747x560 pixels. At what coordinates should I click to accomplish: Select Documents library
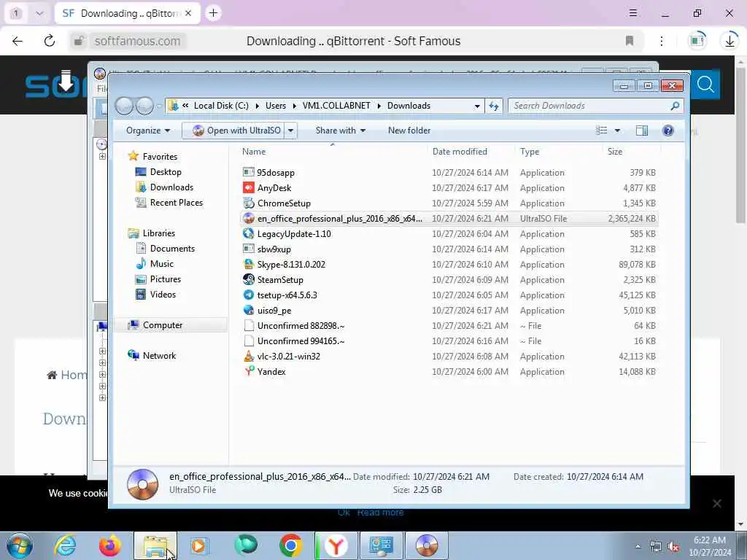[172, 249]
